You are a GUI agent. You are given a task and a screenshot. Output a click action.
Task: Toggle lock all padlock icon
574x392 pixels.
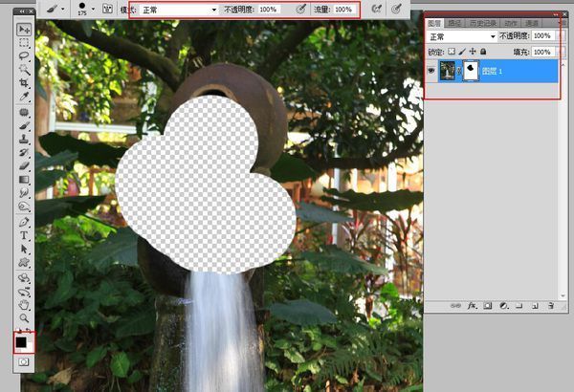click(483, 51)
